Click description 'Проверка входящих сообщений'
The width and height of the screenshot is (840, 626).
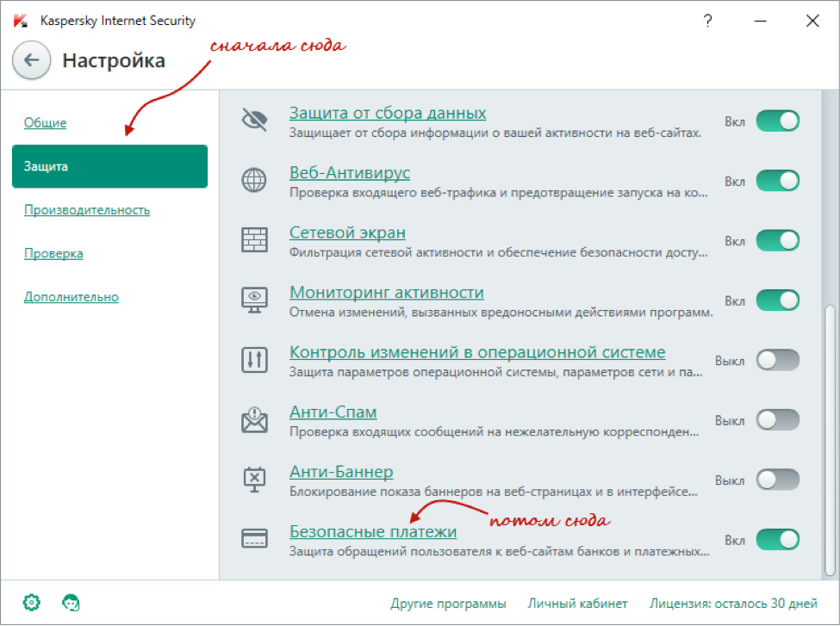pyautogui.click(x=386, y=431)
